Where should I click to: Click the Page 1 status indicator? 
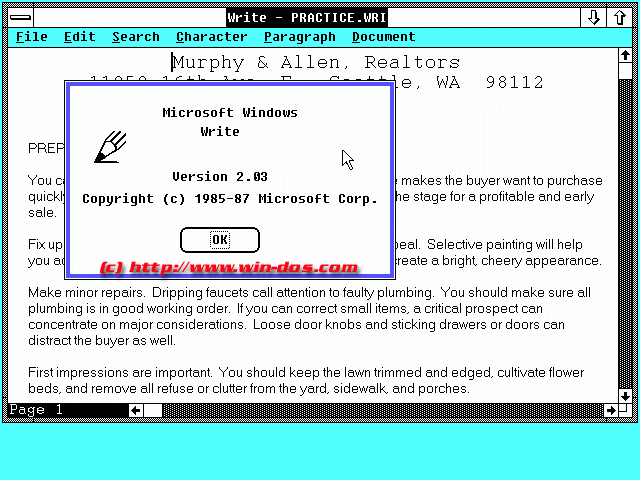click(x=37, y=410)
